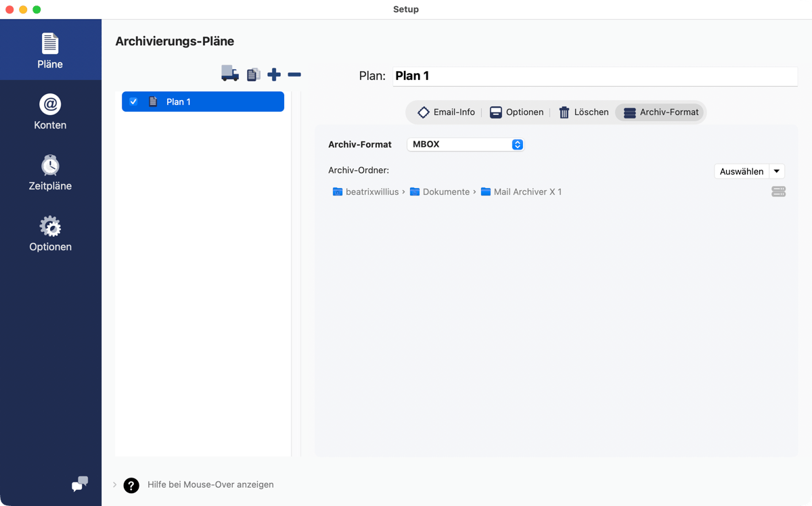Click the question mark help button
Screen dimensions: 812x506
pyautogui.click(x=131, y=485)
